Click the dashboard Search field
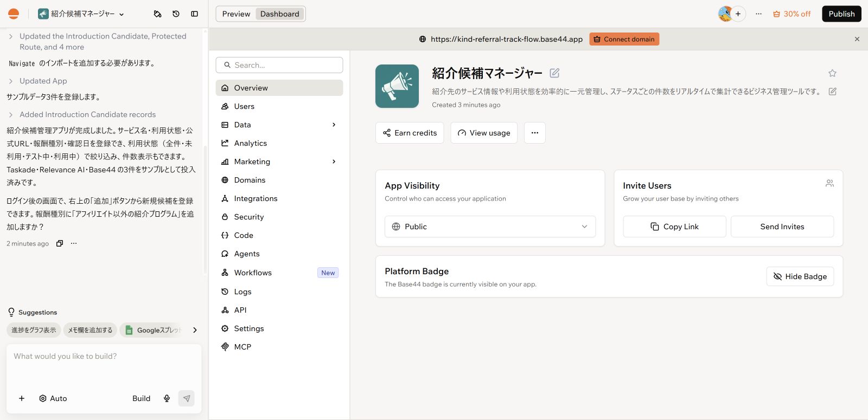Screen dimensions: 868x420 (279, 65)
